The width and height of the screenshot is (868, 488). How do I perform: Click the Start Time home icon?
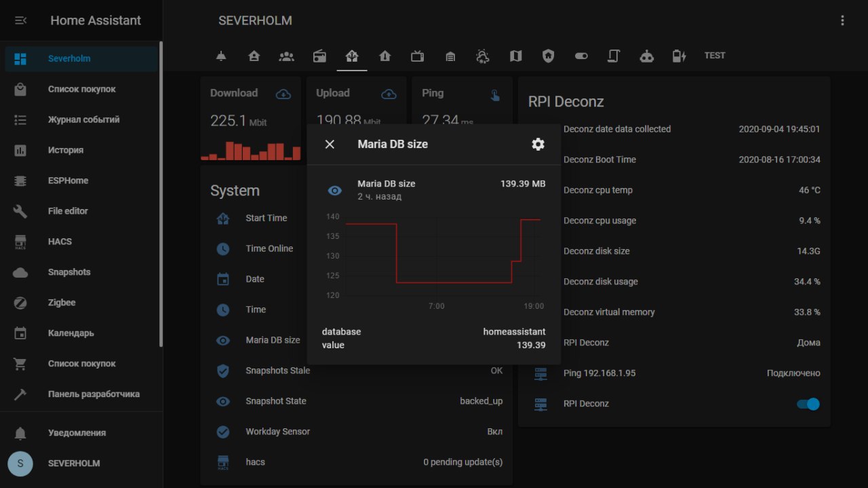pos(223,219)
